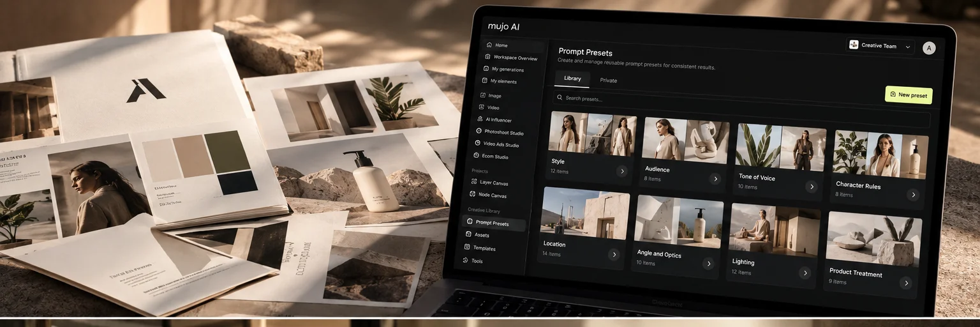Image resolution: width=980 pixels, height=327 pixels.
Task: Open Photoshoot Studio
Action: 500,132
